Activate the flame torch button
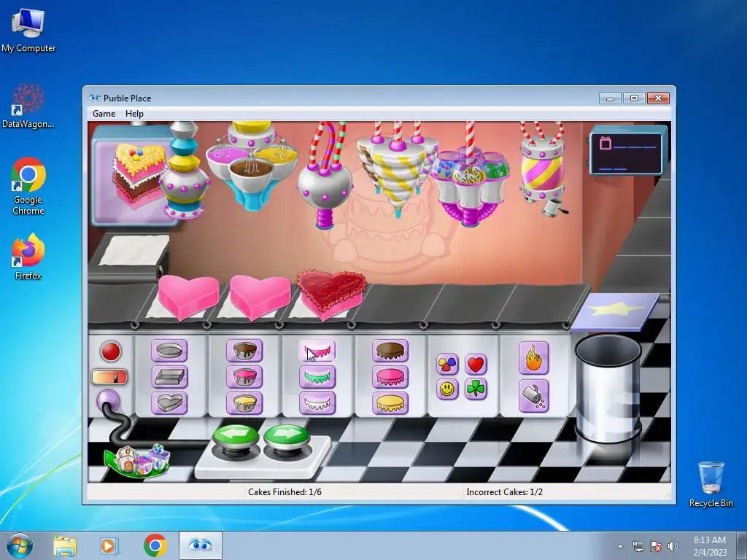The height and width of the screenshot is (560, 747). point(533,357)
